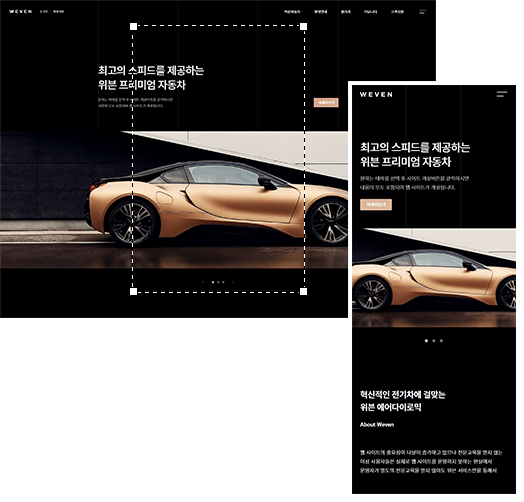Go to previous slide with the left arrow
Image resolution: width=524 pixels, height=502 pixels.
[203, 282]
